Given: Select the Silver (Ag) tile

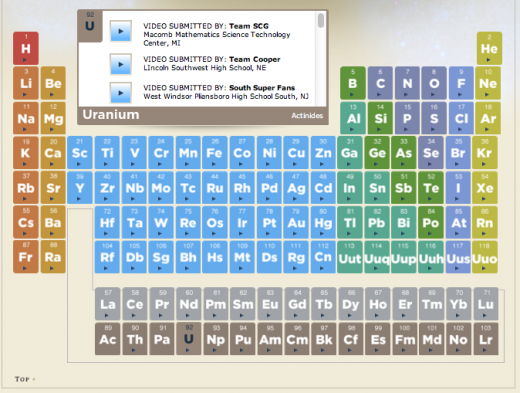Looking at the screenshot, I should click(x=296, y=187).
